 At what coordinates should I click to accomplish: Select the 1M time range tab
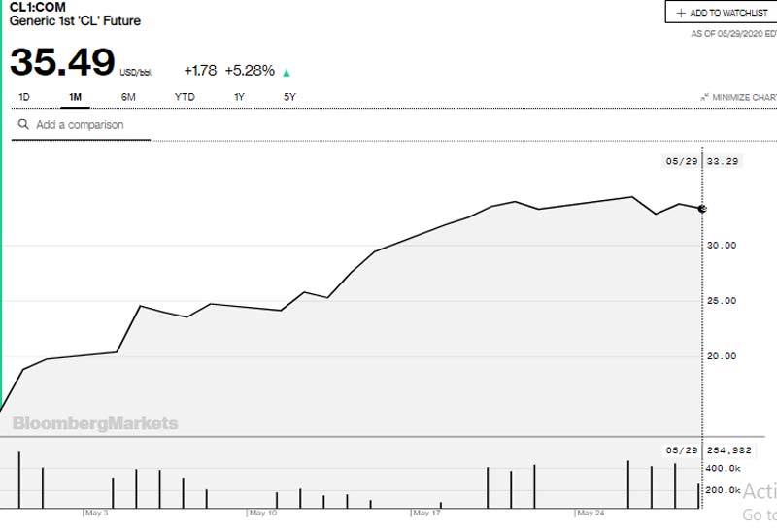point(75,97)
